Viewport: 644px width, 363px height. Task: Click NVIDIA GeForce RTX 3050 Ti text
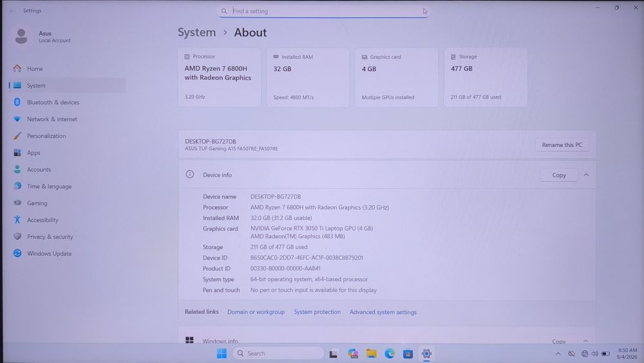[x=312, y=228]
